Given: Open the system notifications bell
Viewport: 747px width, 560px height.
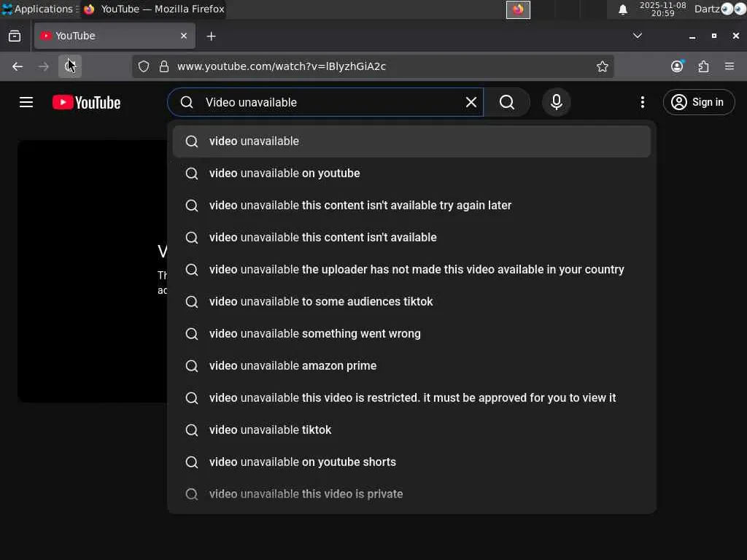Looking at the screenshot, I should click(623, 9).
